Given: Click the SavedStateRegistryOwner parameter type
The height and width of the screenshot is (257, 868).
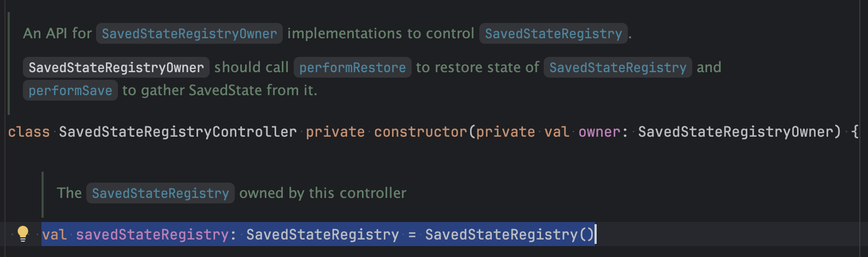Looking at the screenshot, I should [x=736, y=132].
